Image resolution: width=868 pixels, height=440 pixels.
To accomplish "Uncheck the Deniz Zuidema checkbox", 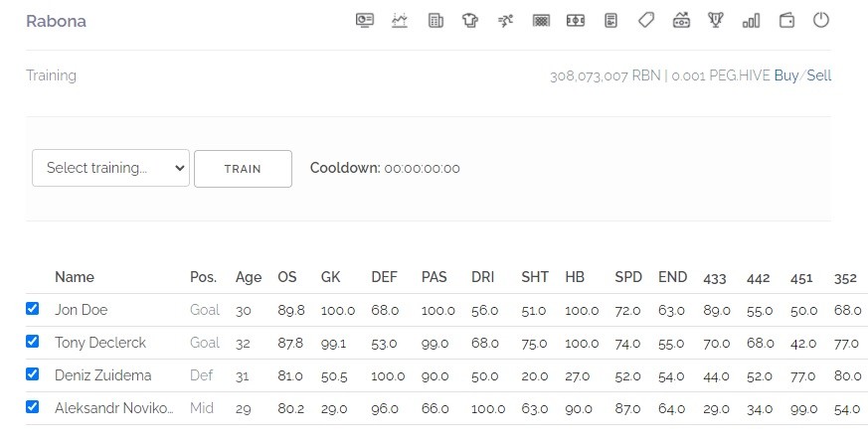I will pyautogui.click(x=32, y=374).
